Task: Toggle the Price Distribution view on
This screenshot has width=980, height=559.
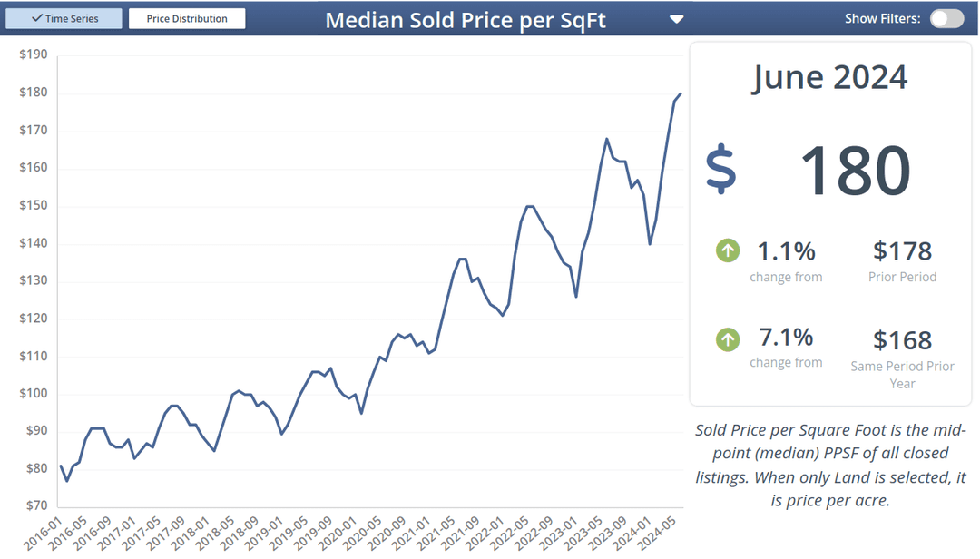Action: (187, 17)
